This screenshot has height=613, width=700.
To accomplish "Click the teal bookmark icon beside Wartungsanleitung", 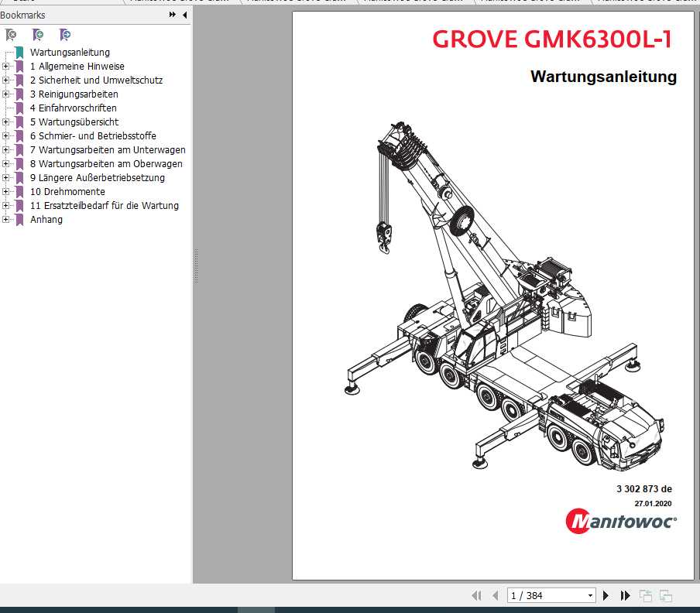I will pos(19,52).
